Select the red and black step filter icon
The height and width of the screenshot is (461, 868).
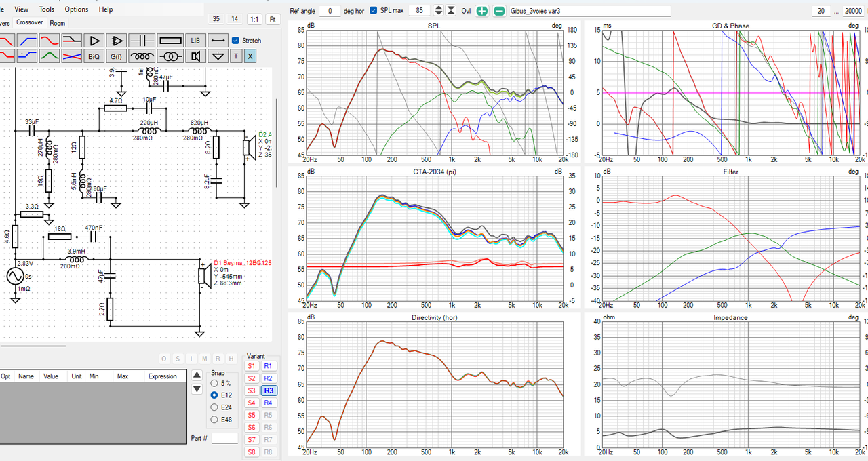71,41
